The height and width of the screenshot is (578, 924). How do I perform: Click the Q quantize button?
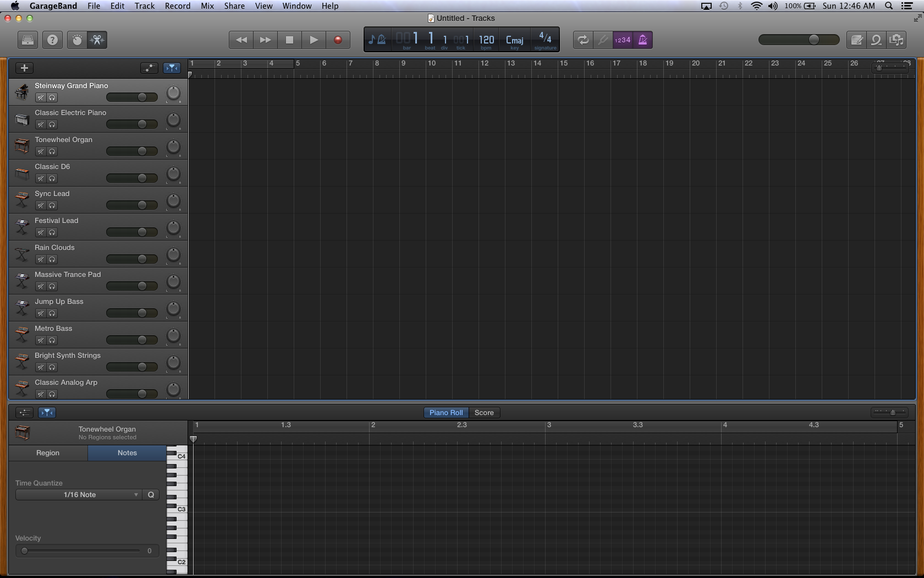(151, 495)
